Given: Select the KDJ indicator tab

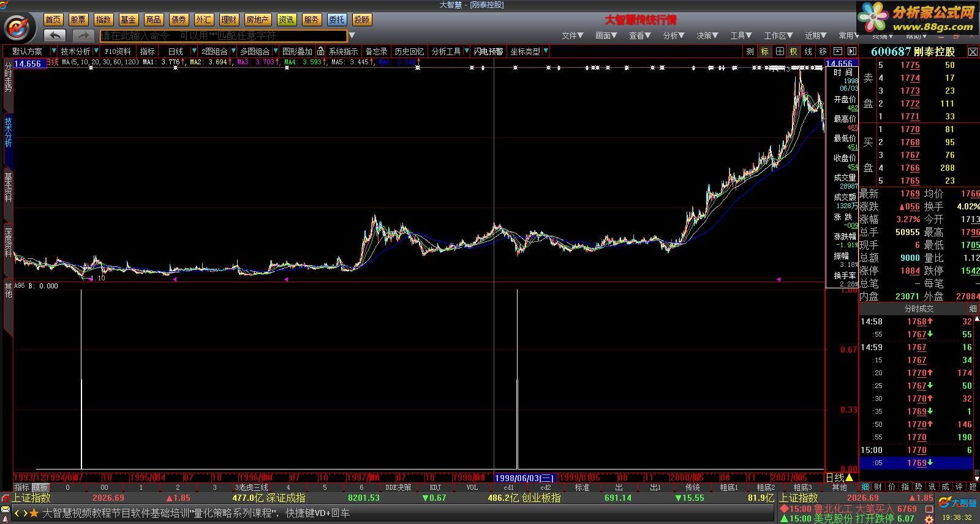Looking at the screenshot, I should 435,487.
